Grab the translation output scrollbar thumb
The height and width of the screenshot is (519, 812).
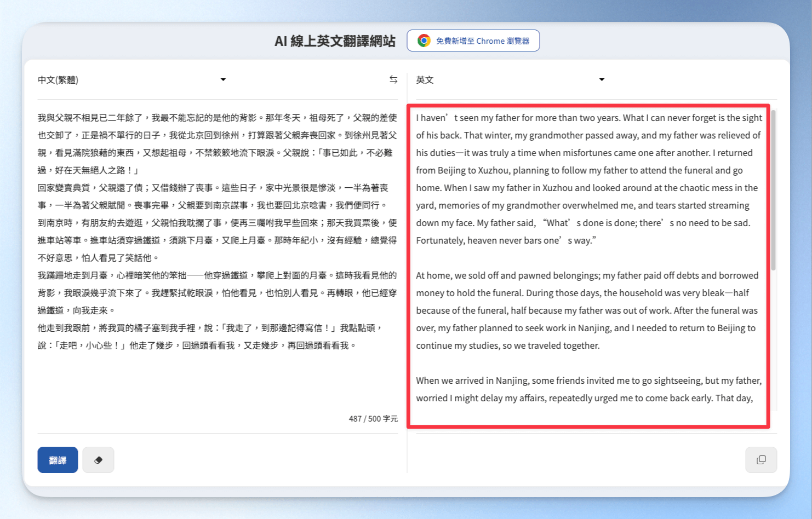click(x=773, y=189)
